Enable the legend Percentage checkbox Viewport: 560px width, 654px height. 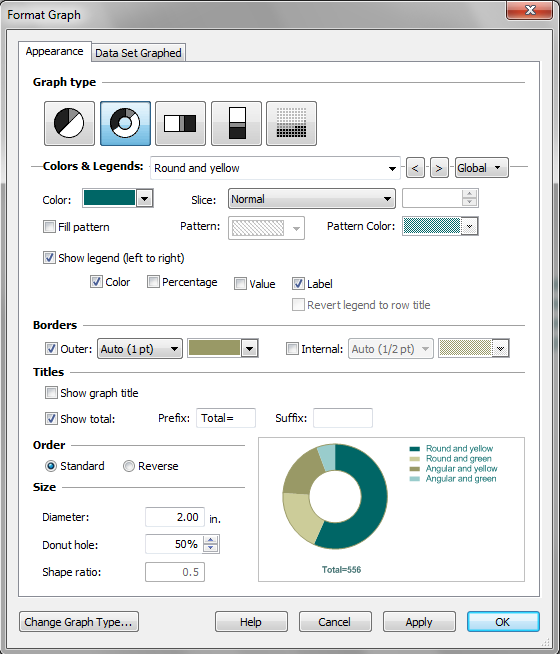[x=153, y=282]
